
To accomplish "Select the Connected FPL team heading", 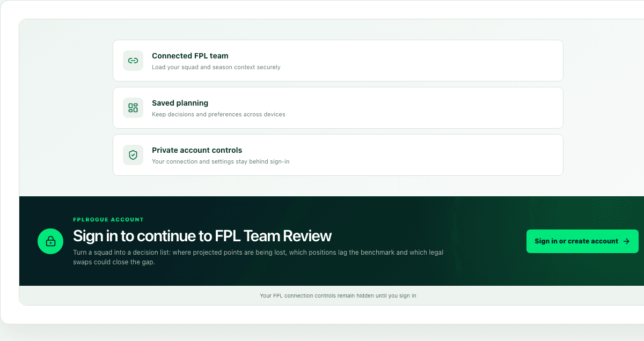I will coord(190,56).
